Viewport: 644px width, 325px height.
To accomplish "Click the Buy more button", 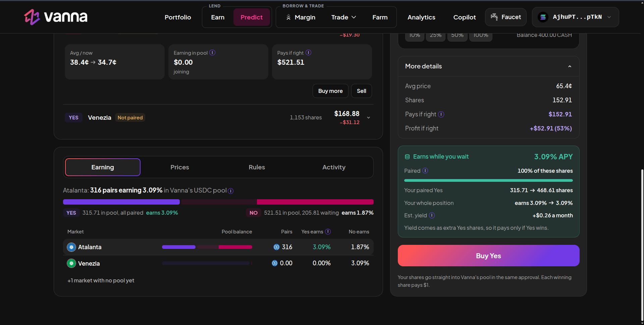I will pyautogui.click(x=330, y=91).
